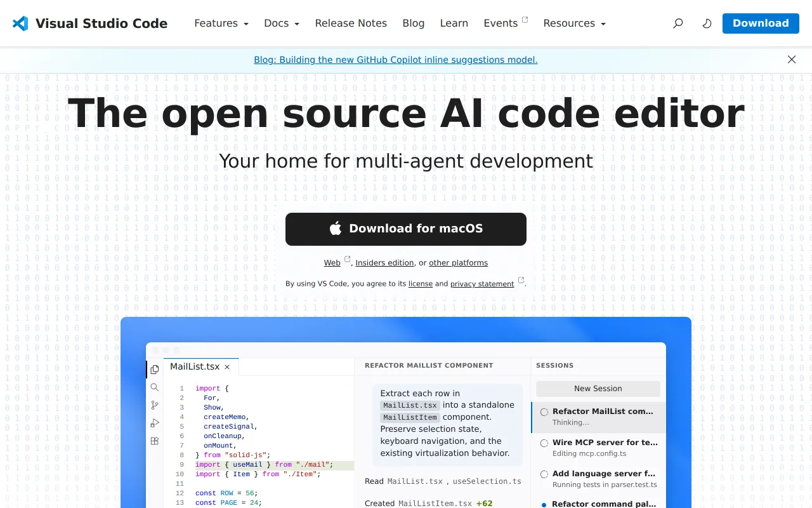812x508 pixels.
Task: Click the external link icon after privacy statement
Action: tap(521, 280)
